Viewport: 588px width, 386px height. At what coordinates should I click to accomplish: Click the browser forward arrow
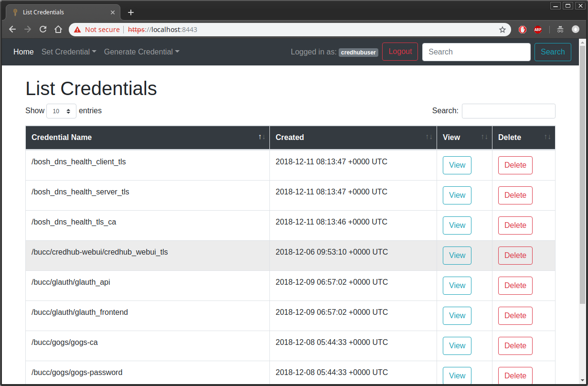click(x=28, y=30)
